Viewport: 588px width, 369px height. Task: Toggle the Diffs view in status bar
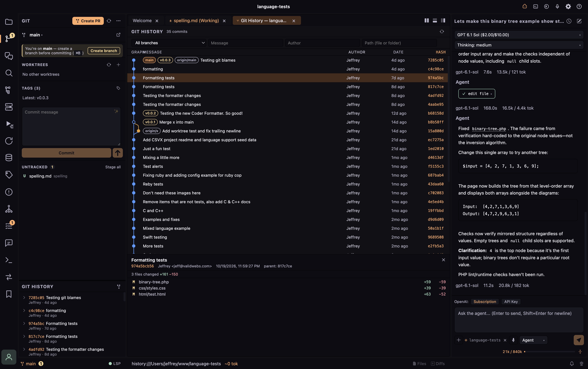click(438, 364)
